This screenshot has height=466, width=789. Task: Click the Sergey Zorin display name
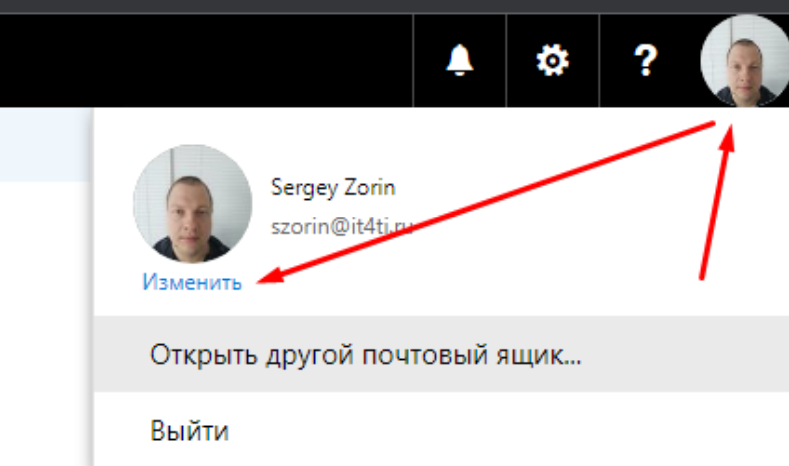333,188
